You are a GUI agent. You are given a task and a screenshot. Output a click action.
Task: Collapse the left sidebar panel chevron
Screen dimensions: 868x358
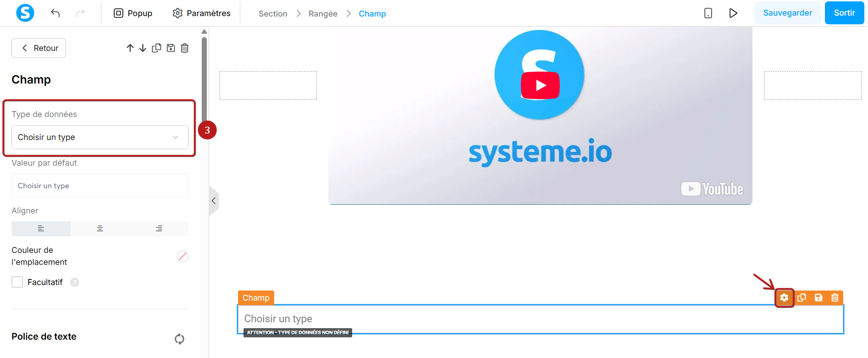[214, 201]
